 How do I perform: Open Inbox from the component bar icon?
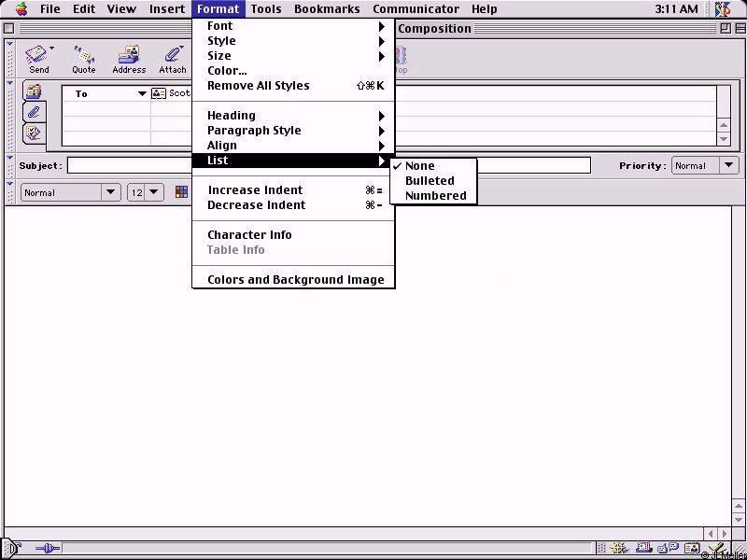click(643, 549)
